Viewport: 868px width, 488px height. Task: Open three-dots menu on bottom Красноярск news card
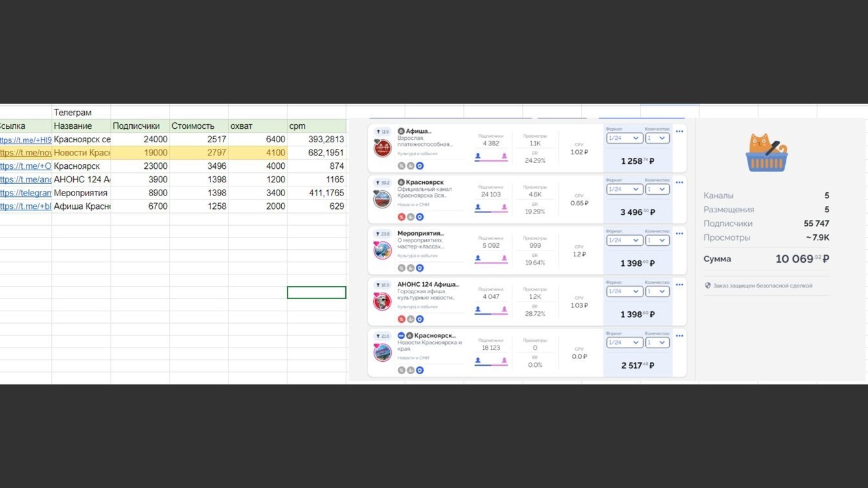[680, 336]
